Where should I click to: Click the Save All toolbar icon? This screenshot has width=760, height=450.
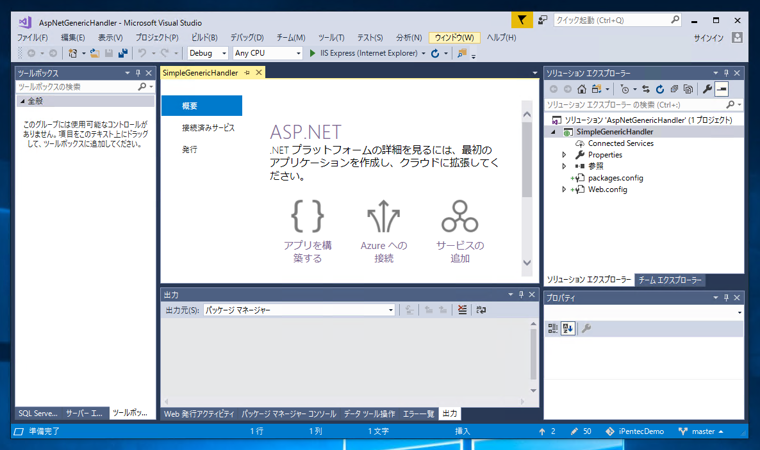click(x=123, y=53)
